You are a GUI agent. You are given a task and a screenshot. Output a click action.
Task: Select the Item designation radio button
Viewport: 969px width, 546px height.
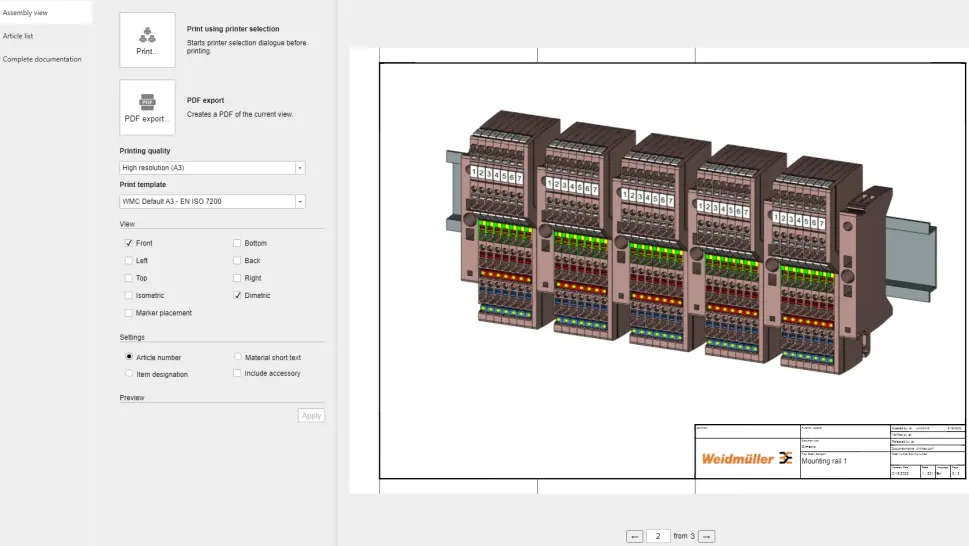tap(129, 374)
